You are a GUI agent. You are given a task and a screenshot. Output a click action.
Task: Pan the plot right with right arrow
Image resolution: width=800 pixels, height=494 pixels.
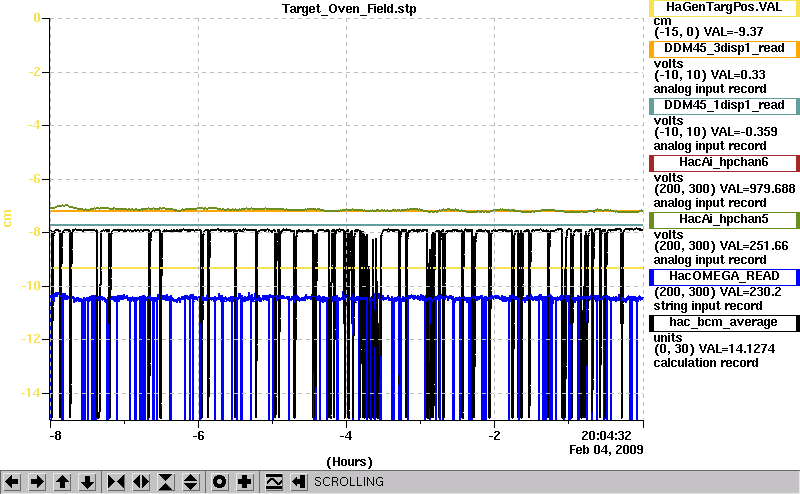tap(37, 482)
